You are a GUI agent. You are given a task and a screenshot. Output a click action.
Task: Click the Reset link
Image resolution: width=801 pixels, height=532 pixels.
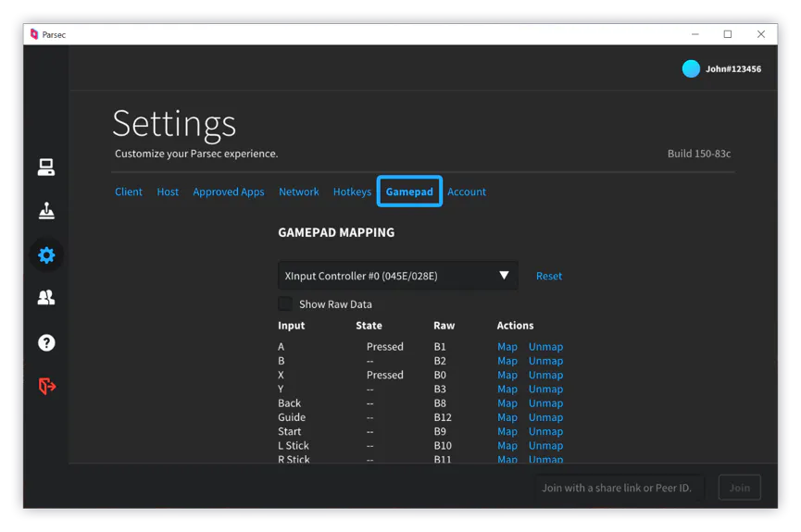click(548, 277)
